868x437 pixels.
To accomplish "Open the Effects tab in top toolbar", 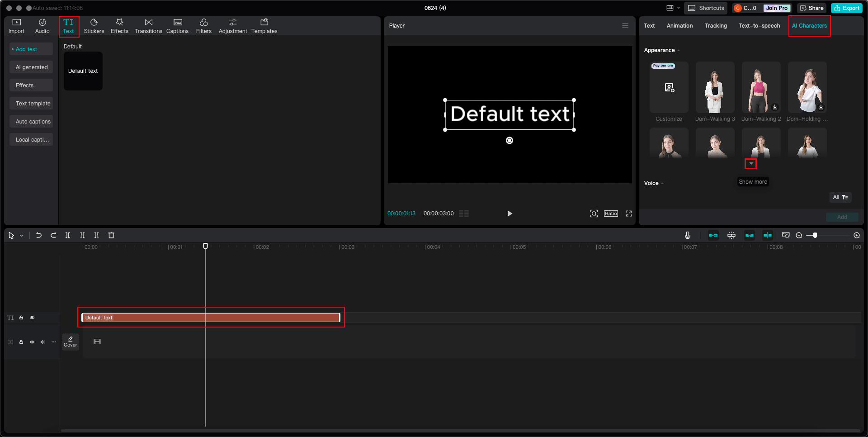I will [x=119, y=26].
